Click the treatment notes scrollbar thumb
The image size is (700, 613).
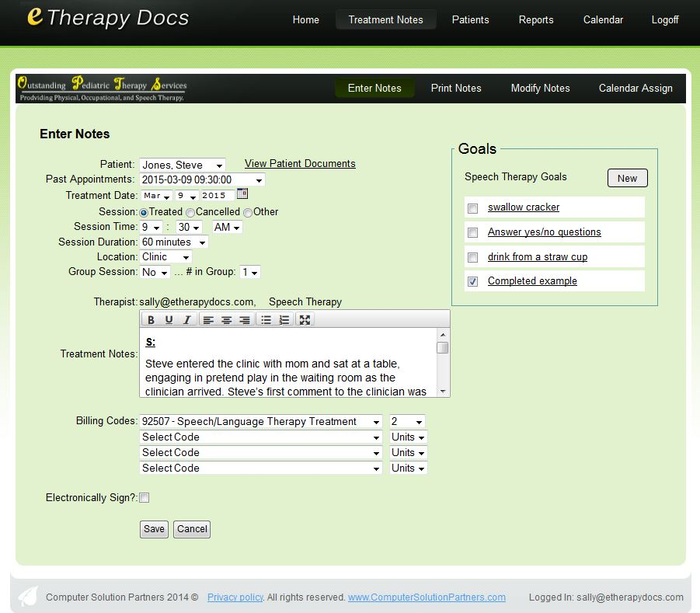442,347
